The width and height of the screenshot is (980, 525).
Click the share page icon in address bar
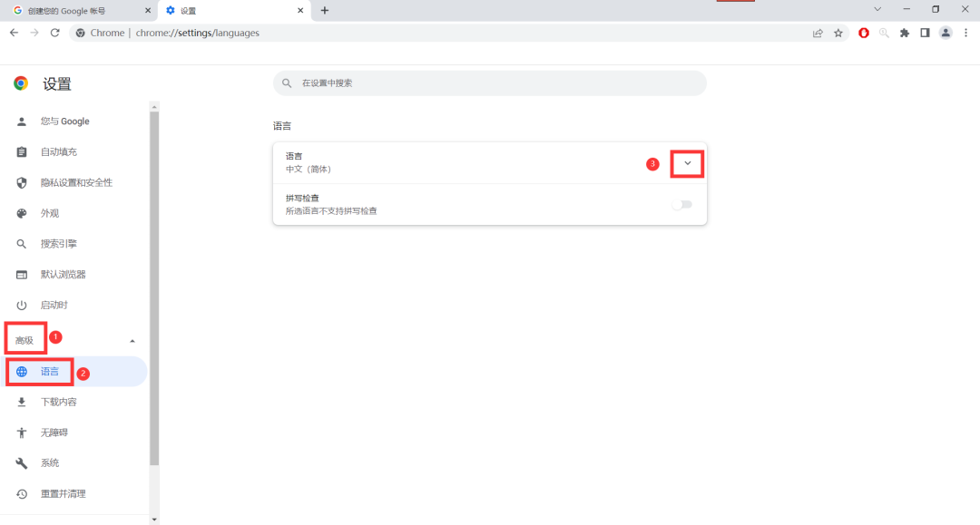tap(818, 33)
